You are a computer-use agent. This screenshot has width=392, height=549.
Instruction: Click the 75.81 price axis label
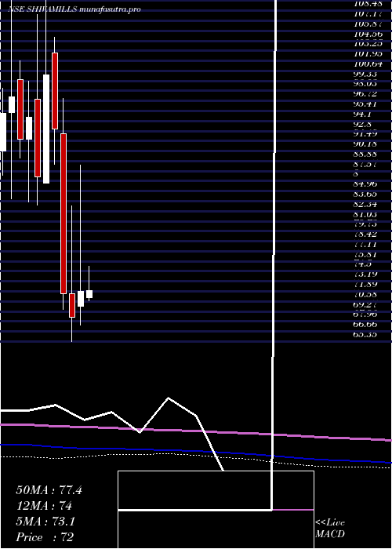pyautogui.click(x=366, y=254)
